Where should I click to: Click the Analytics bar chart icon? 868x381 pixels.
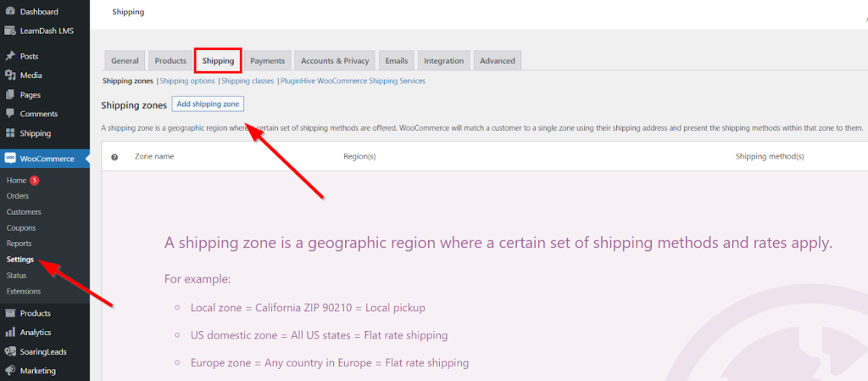click(10, 333)
